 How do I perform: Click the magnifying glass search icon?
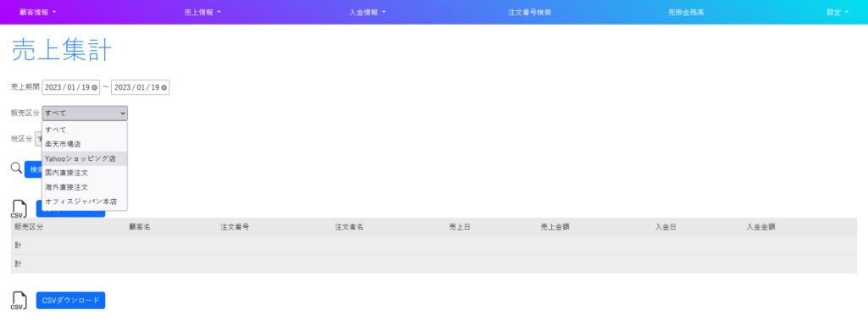tap(17, 168)
